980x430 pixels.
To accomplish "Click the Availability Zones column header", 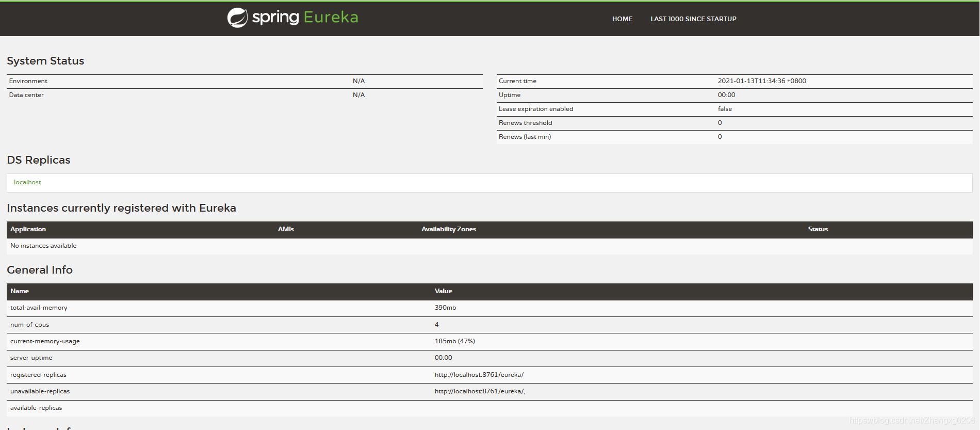I will tap(449, 229).
